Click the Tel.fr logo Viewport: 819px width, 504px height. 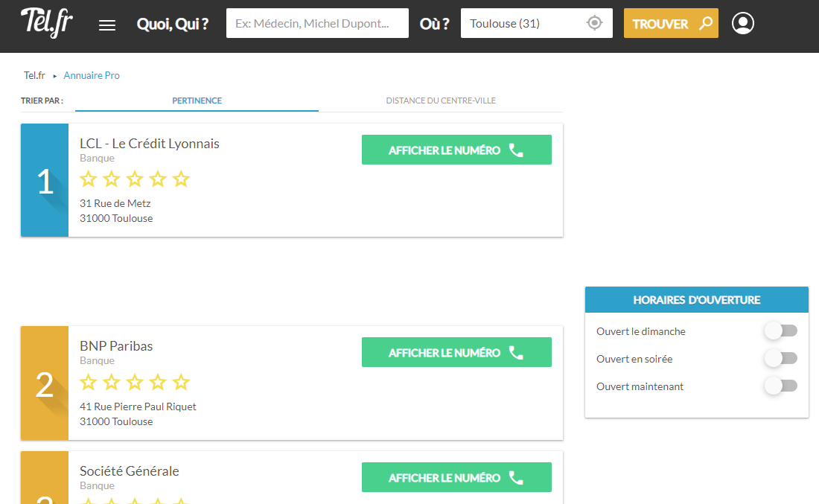click(47, 22)
